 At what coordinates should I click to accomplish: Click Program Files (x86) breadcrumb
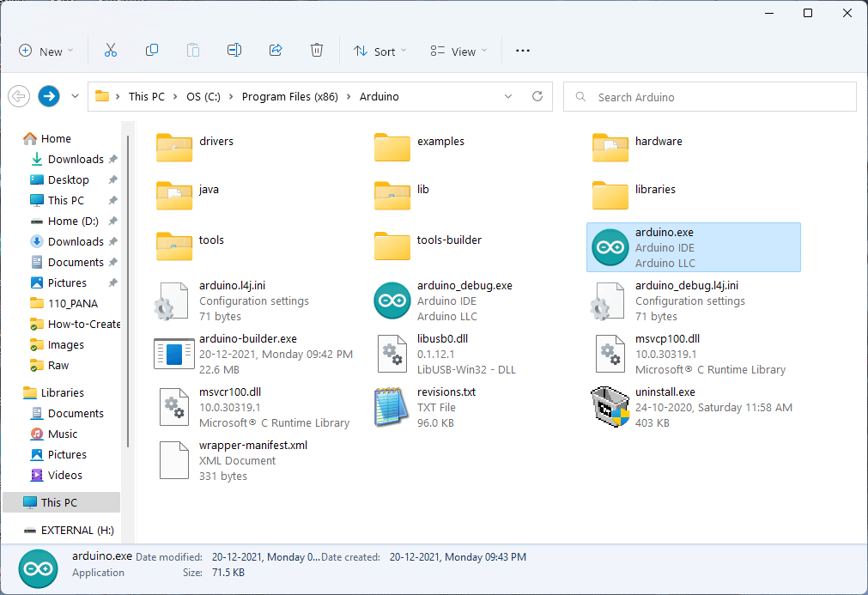pyautogui.click(x=290, y=96)
